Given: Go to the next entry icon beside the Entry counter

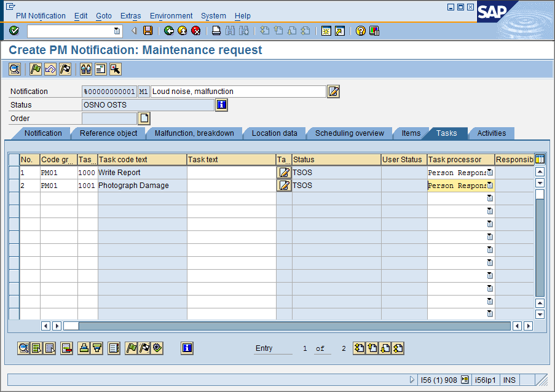Looking at the screenshot, I should [x=385, y=348].
